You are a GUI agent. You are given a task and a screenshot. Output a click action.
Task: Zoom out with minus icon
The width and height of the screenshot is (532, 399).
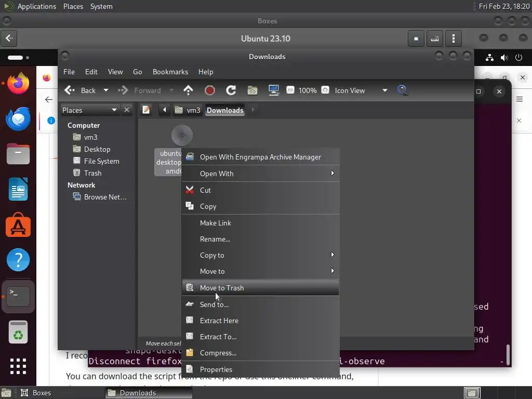[x=290, y=90]
